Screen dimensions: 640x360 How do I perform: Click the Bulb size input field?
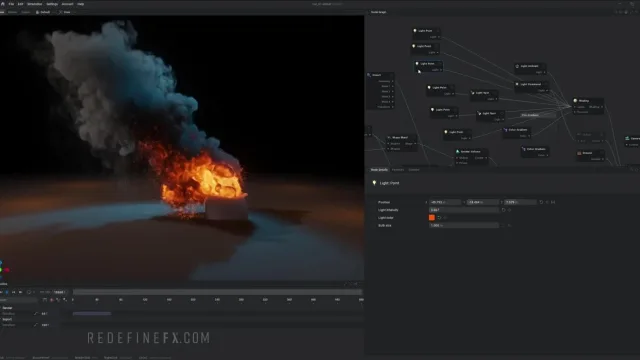pos(464,225)
